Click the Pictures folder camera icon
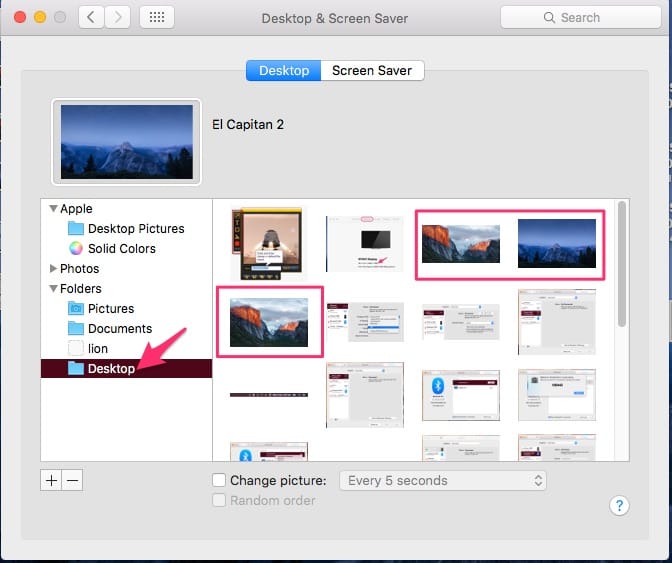 76,308
